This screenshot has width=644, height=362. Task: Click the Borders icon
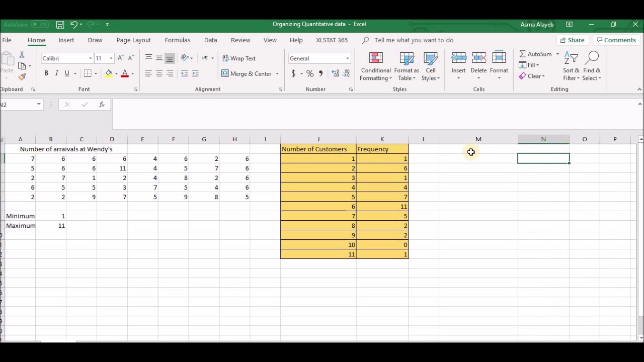[88, 73]
